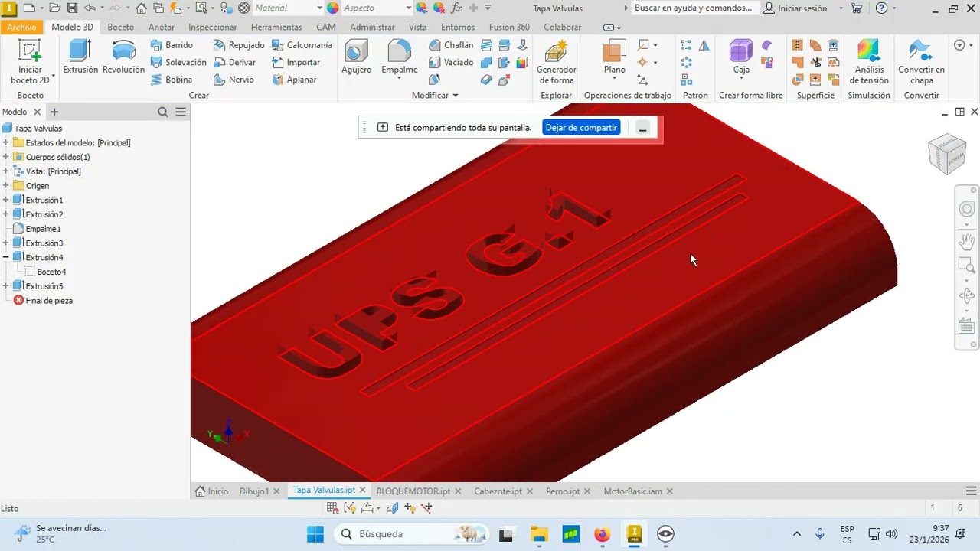Viewport: 980px width, 551px height.
Task: Hide the screen sharing bar
Action: pos(643,128)
